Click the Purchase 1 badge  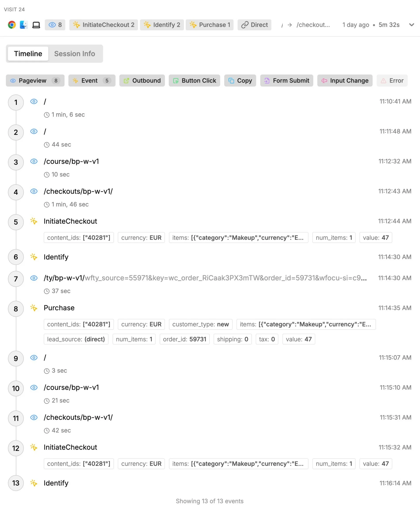click(x=210, y=25)
